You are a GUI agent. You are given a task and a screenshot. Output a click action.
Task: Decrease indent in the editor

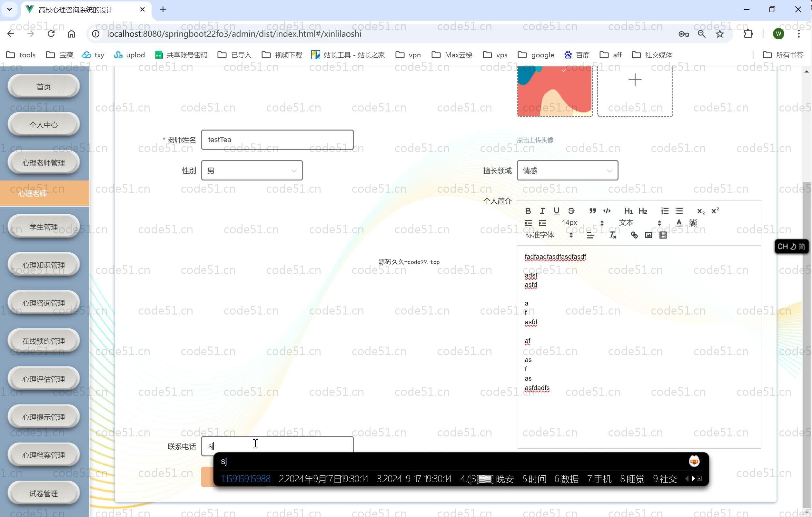tap(528, 223)
